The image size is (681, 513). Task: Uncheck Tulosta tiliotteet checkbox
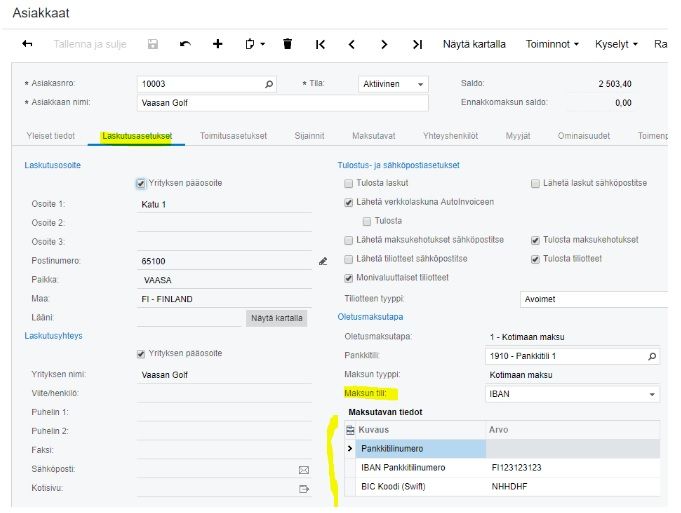[535, 259]
